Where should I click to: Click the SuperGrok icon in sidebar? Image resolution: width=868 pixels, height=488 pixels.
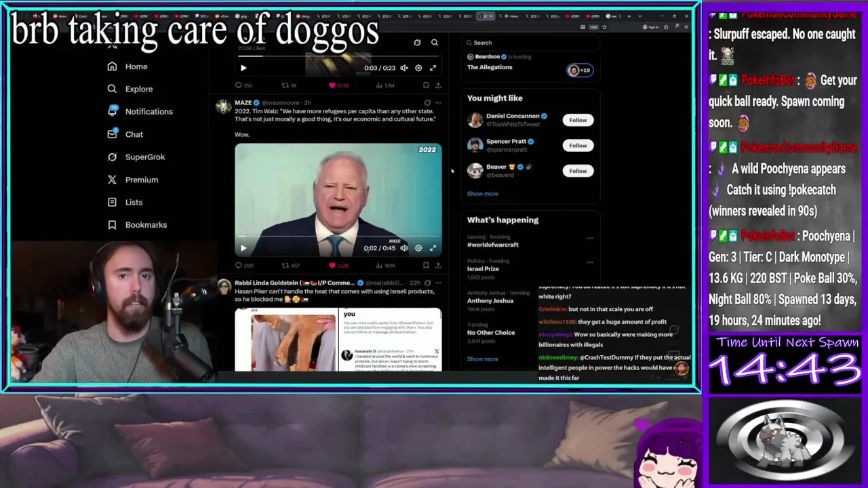(x=112, y=157)
